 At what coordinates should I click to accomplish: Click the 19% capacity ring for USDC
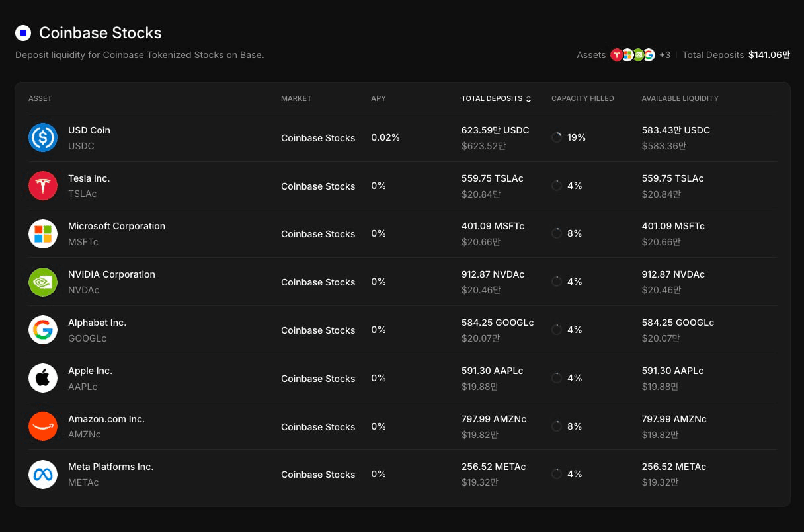tap(557, 137)
